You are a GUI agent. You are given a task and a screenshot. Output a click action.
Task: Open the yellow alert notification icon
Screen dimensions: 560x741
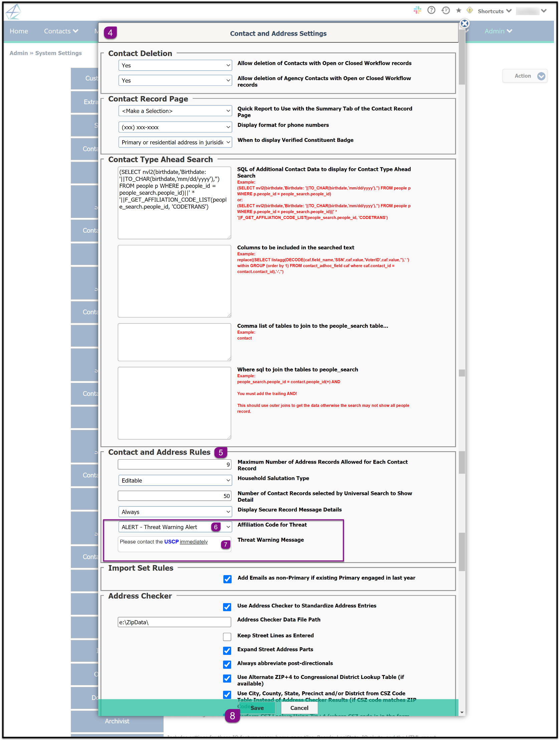point(470,10)
